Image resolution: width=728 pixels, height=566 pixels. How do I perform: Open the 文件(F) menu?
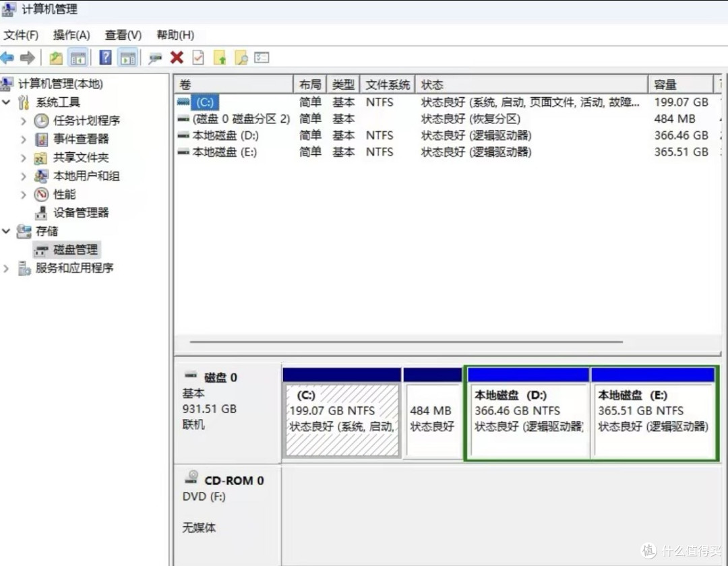click(x=21, y=35)
